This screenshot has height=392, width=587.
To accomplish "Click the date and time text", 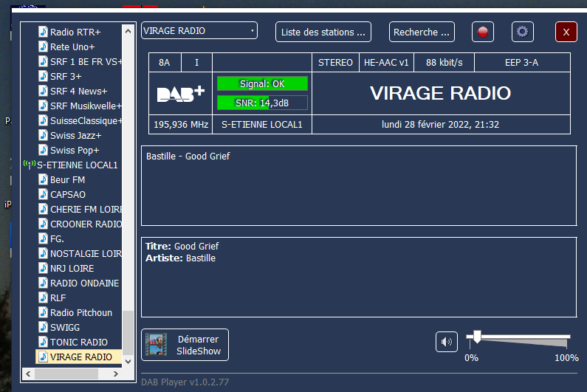I will (440, 124).
